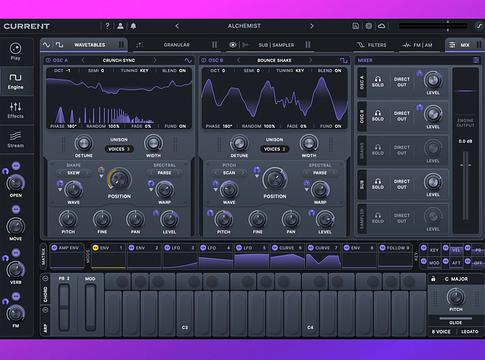Click the OSC A Position knob
Screen dimensions: 485x360
[x=119, y=179]
